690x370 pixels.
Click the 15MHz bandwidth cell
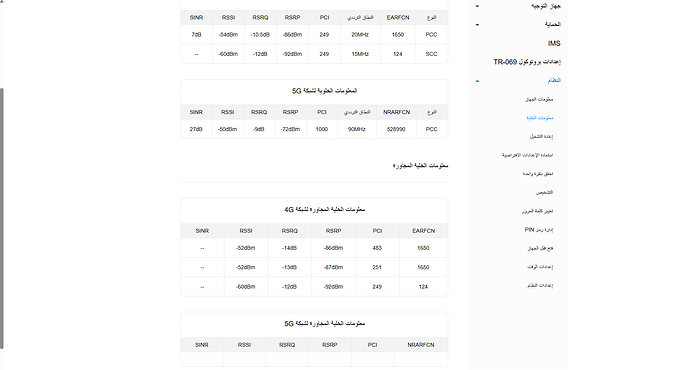pos(360,54)
